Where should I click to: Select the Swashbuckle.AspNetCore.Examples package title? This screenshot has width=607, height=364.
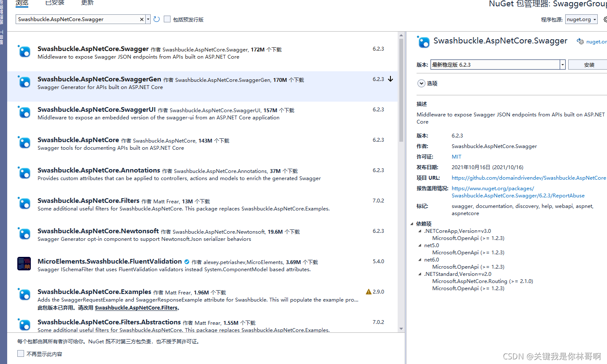[x=94, y=292]
